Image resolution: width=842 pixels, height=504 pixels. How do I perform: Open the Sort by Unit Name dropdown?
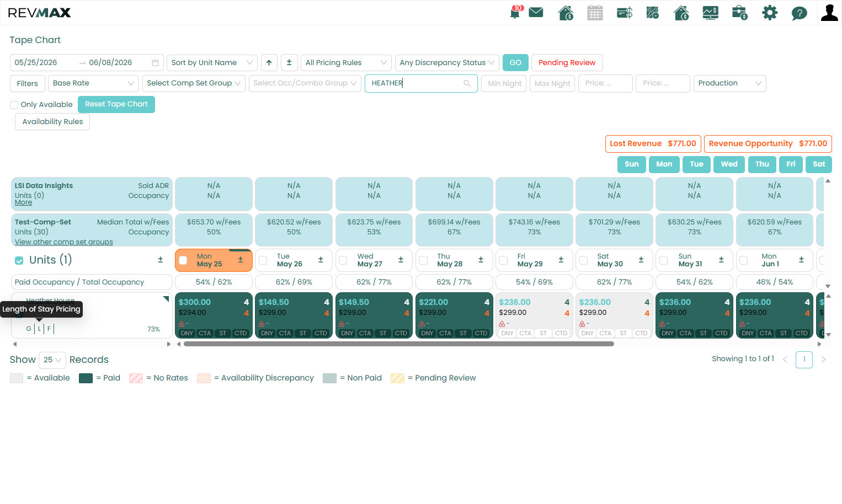[x=212, y=63]
